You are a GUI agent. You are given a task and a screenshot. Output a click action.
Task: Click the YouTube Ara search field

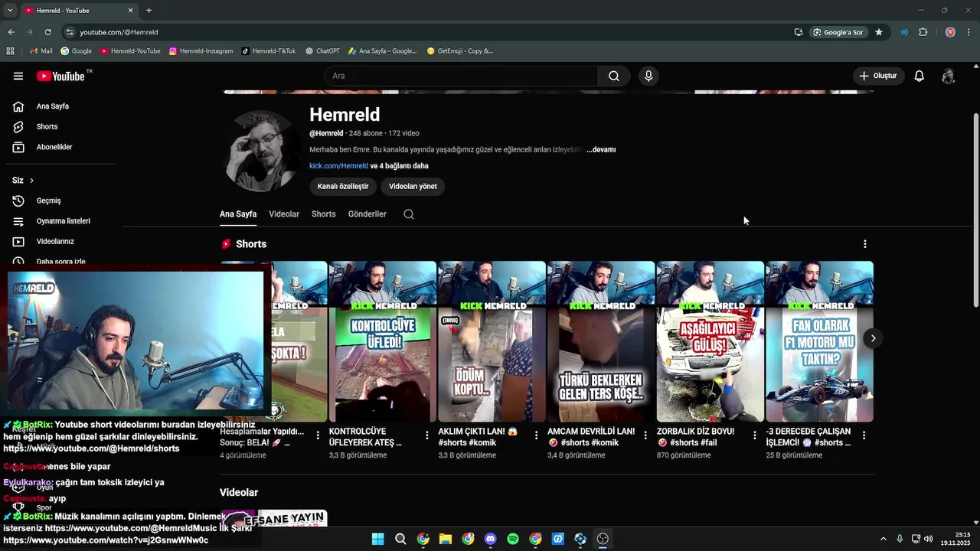point(461,76)
